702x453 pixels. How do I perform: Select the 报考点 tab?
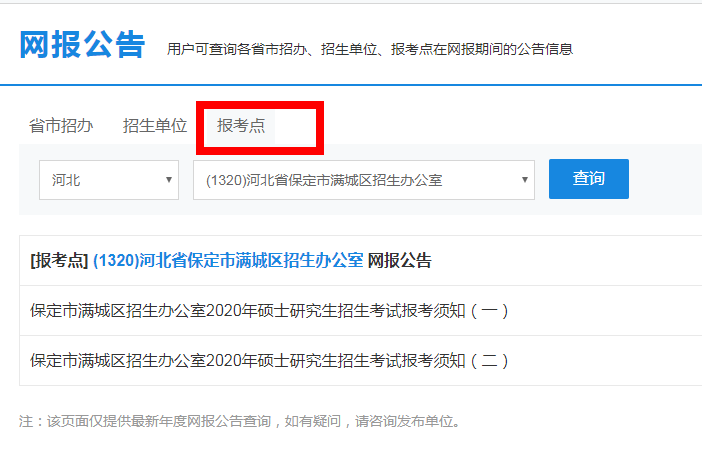[x=241, y=126]
